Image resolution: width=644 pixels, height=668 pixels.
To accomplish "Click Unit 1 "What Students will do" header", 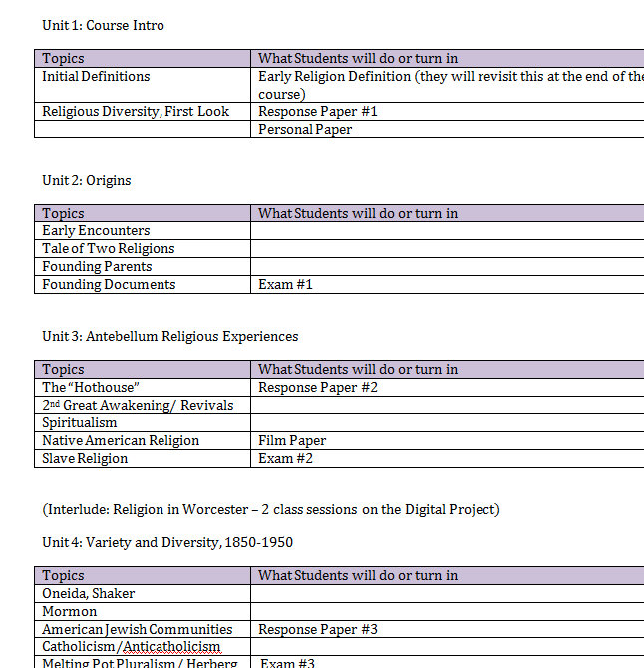I will (x=448, y=59).
